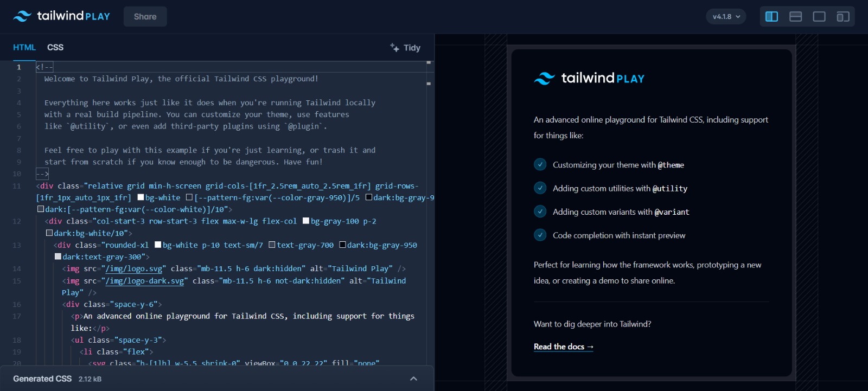Click the editor minimap scrollbar

(429, 213)
